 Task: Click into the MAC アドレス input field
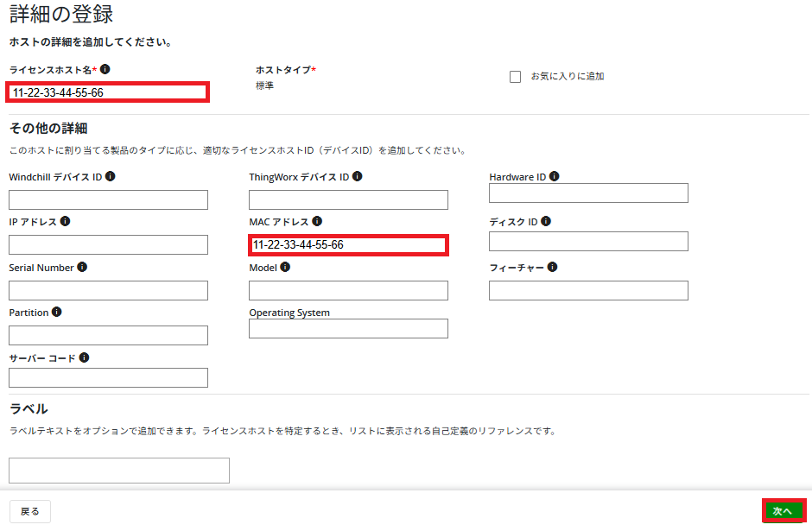(x=348, y=245)
